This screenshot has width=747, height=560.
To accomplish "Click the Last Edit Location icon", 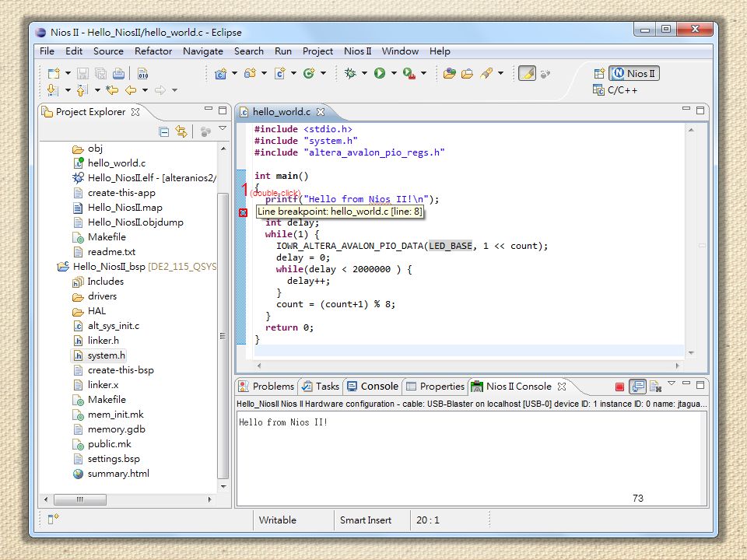I will tap(112, 89).
